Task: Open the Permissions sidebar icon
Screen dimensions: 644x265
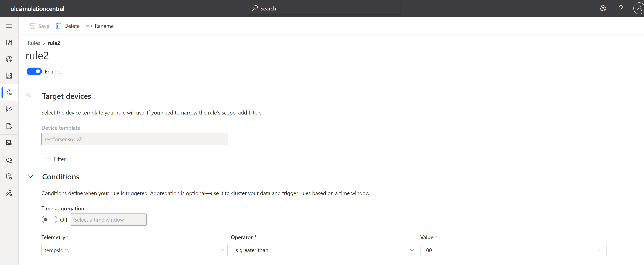Action: [9, 193]
